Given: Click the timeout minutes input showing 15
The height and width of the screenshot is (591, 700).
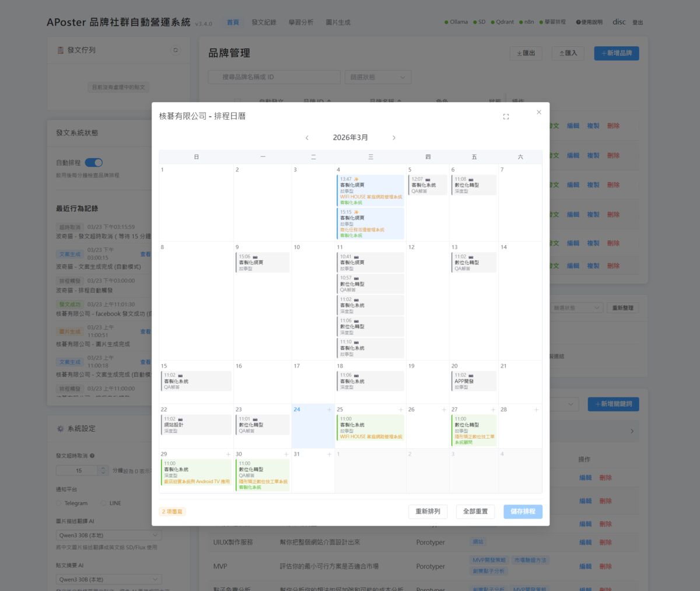Looking at the screenshot, I should coord(78,470).
